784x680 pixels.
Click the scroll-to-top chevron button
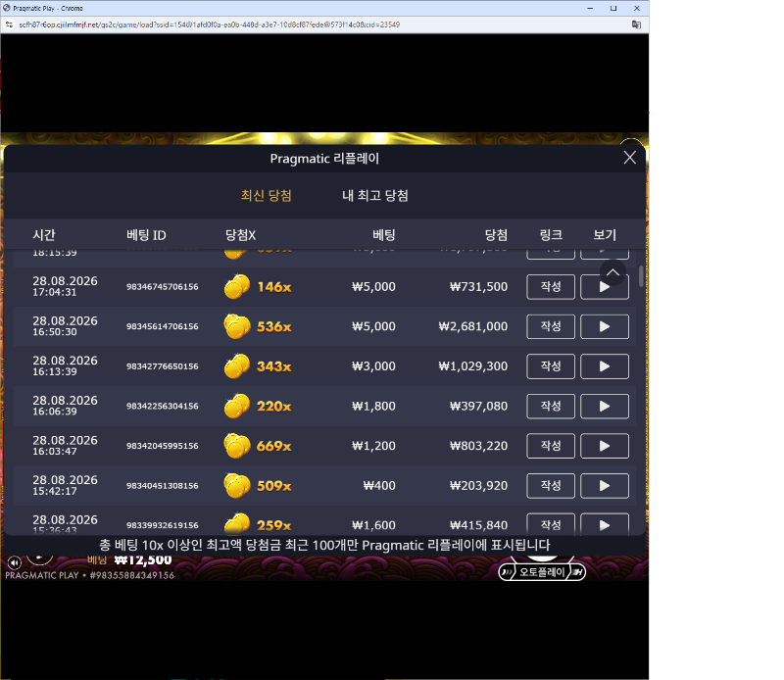(x=613, y=272)
